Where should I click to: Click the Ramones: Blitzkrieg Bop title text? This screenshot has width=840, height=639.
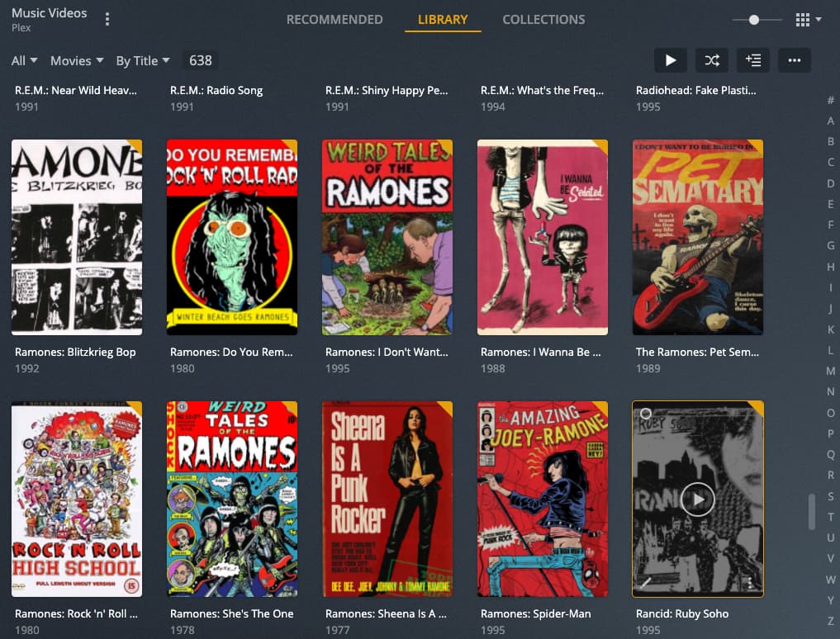click(75, 352)
